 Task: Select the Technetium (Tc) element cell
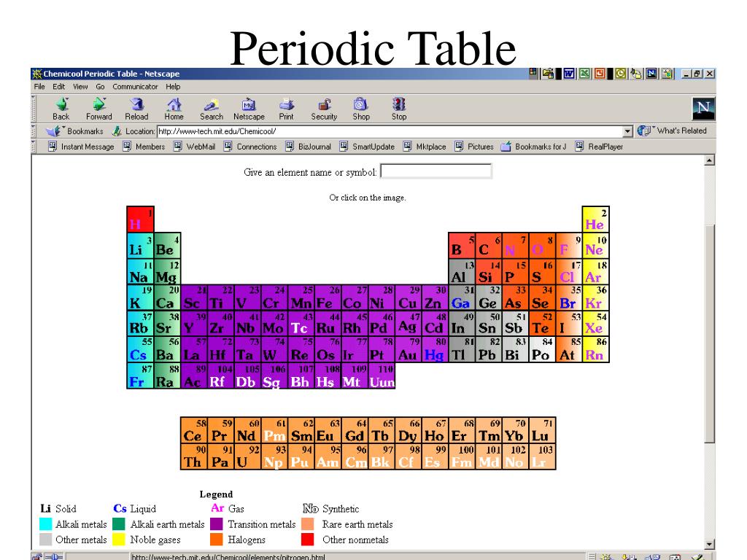(x=301, y=324)
